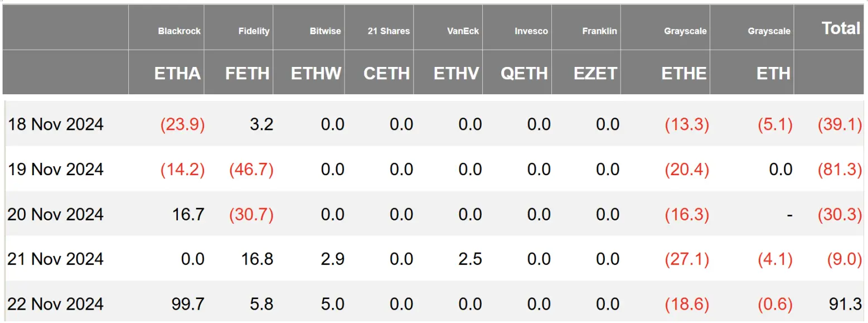
Task: Click the 22 Nov 2024 row date
Action: tap(55, 304)
